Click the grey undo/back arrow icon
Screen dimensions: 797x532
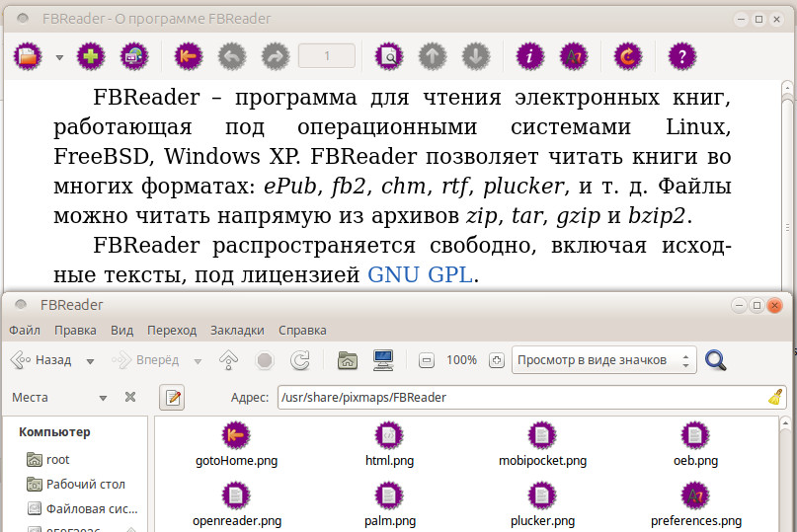(x=232, y=56)
